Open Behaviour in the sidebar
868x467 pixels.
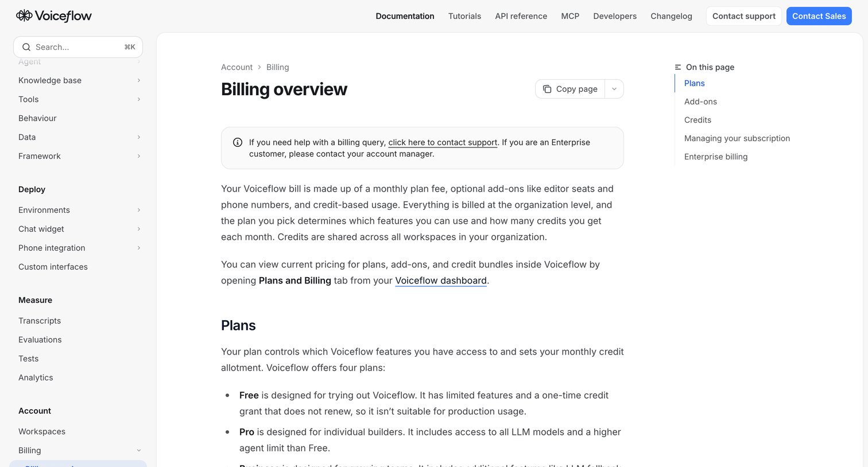coord(37,118)
